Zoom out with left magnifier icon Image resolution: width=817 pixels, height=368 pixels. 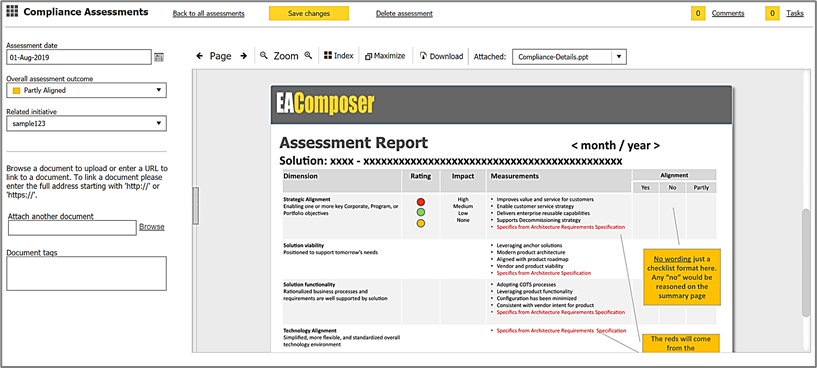click(x=264, y=55)
